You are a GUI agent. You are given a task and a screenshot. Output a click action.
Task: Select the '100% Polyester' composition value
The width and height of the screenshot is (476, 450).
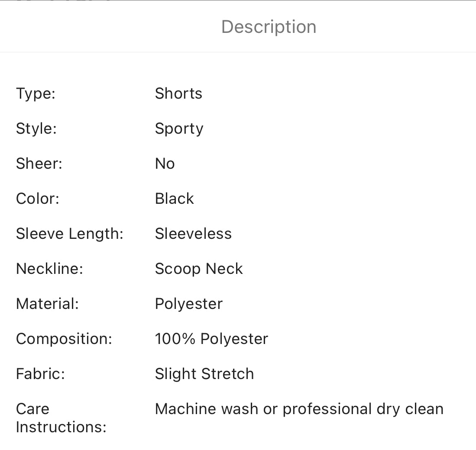(211, 339)
